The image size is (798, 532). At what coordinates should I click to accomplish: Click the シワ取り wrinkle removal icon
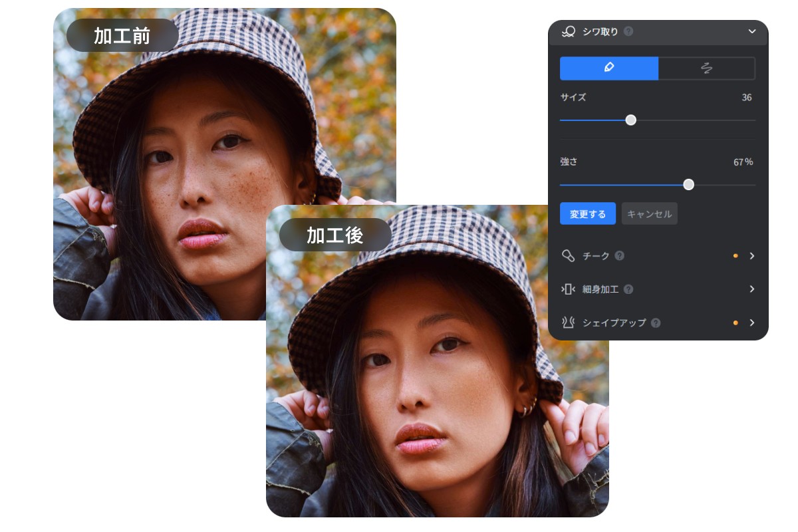569,31
